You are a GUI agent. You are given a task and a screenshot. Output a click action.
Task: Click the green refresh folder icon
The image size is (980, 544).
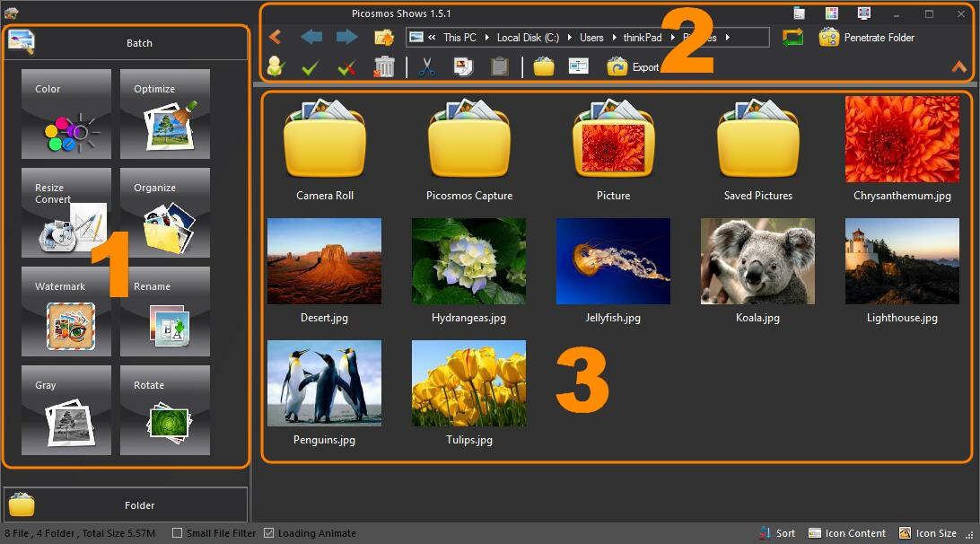click(x=792, y=37)
